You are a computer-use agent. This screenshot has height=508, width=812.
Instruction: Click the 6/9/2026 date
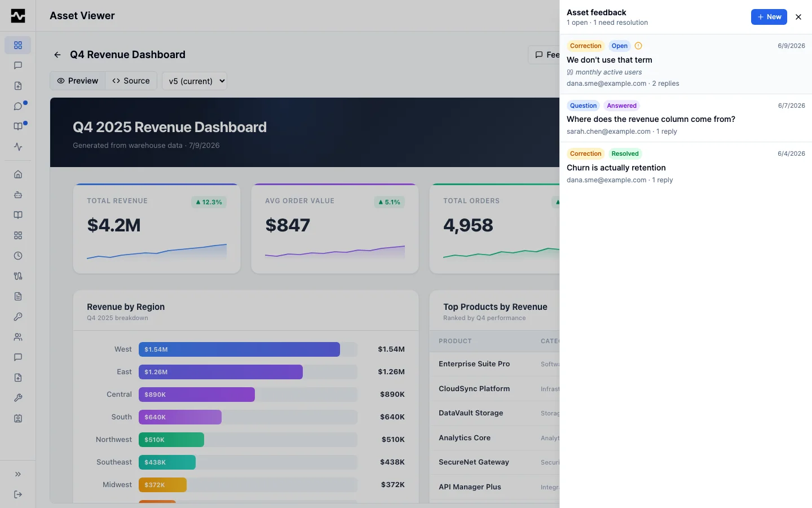click(x=791, y=46)
